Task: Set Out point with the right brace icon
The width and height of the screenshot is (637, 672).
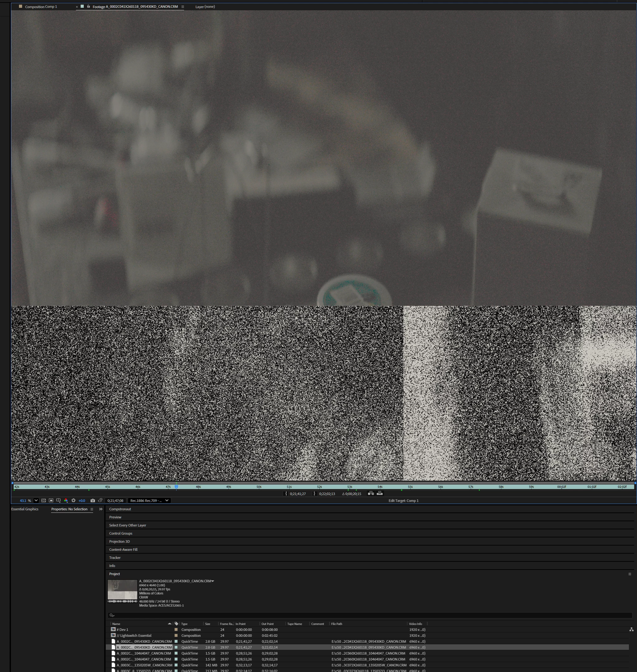Action: click(314, 493)
